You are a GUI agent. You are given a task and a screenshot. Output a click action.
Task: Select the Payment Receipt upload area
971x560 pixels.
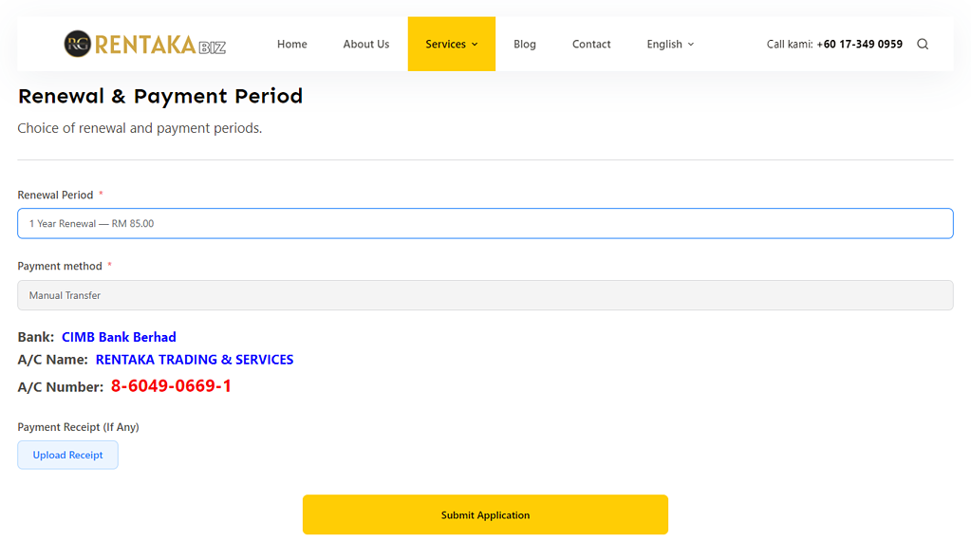click(67, 455)
